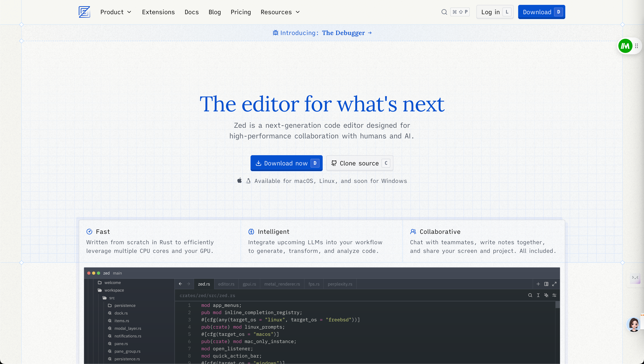Click the avatar assistant icon at right edge
This screenshot has height=364, width=644.
pyautogui.click(x=634, y=324)
